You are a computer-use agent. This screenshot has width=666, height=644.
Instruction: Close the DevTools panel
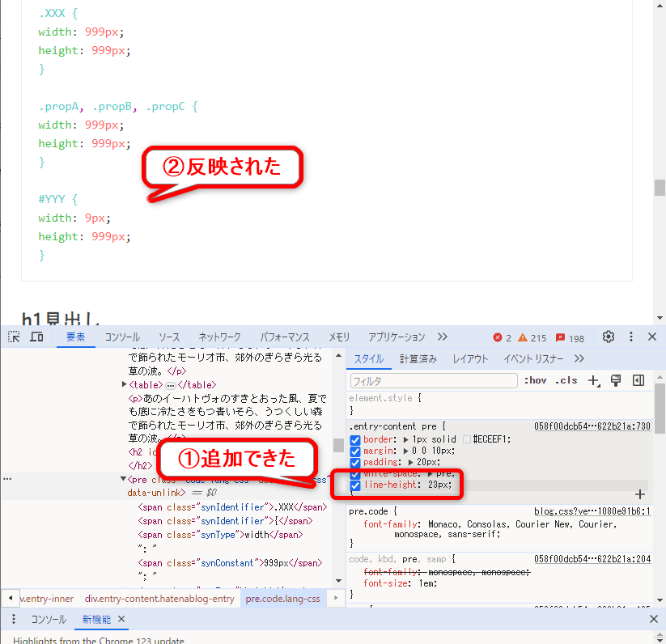652,337
